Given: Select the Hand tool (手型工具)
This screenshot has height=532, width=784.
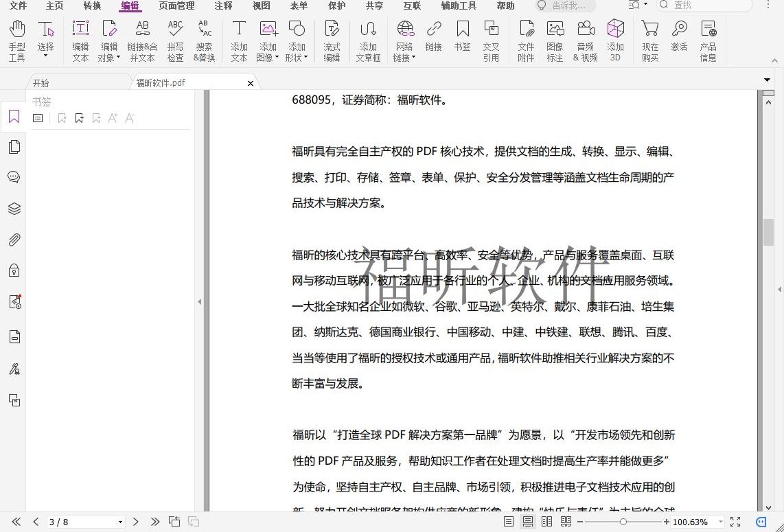Looking at the screenshot, I should pyautogui.click(x=16, y=39).
